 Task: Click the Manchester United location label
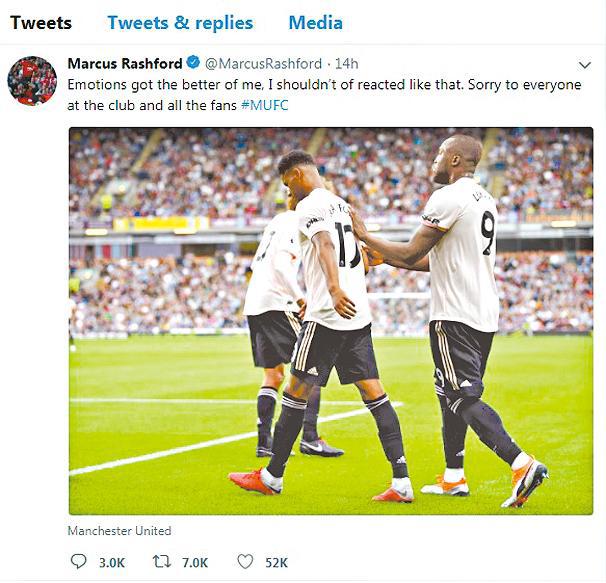tap(119, 530)
